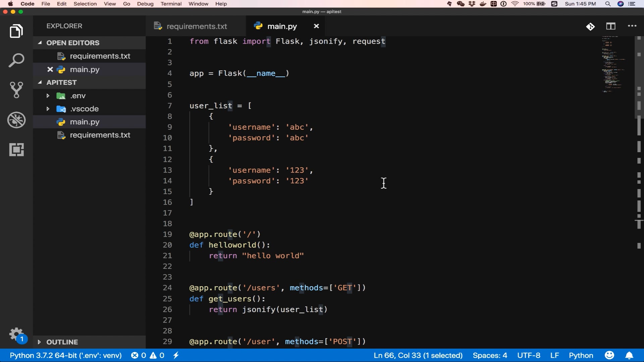Click the Spaces: 4 indentation setting
This screenshot has height=362, width=644.
coord(490,355)
